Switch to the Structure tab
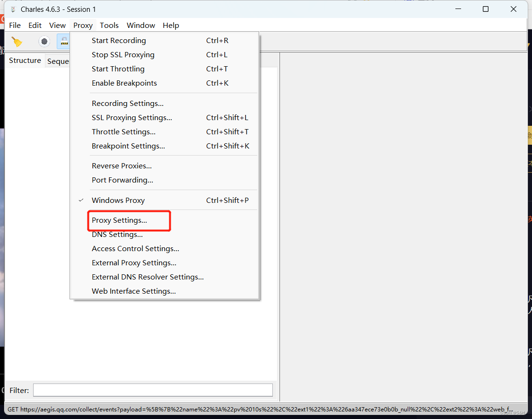 point(25,61)
